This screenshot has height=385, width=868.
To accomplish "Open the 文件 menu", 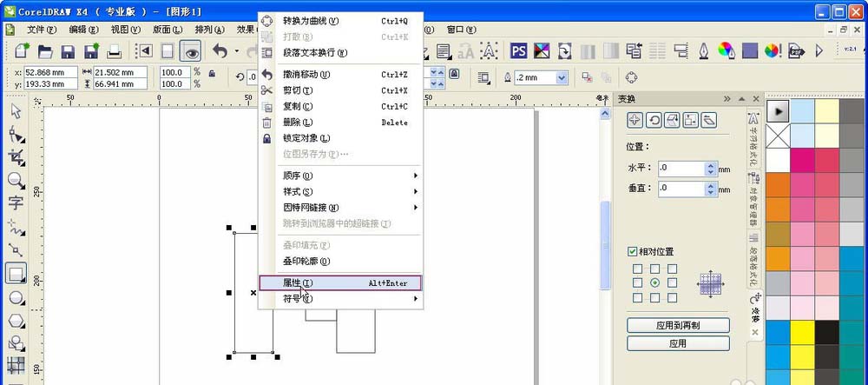I will point(42,30).
